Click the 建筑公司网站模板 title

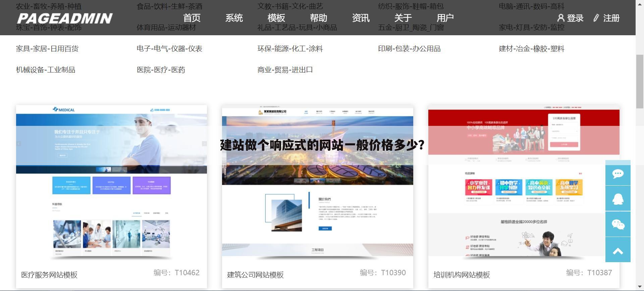click(x=255, y=275)
